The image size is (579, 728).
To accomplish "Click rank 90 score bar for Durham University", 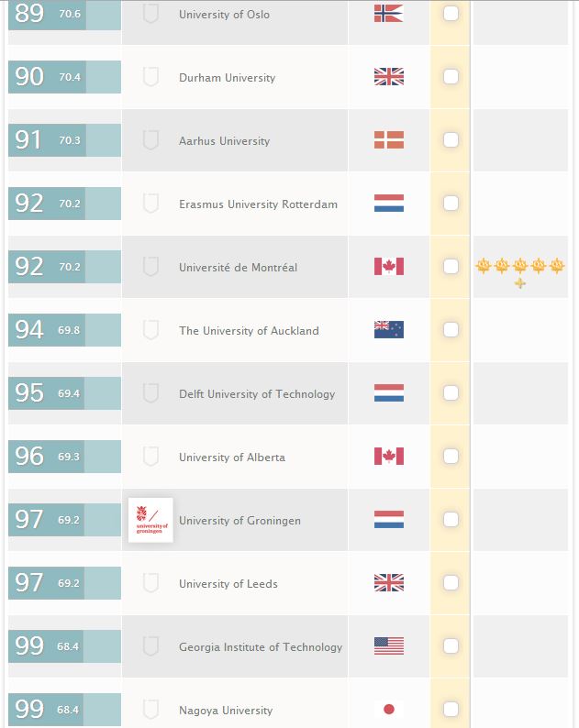I will point(64,77).
